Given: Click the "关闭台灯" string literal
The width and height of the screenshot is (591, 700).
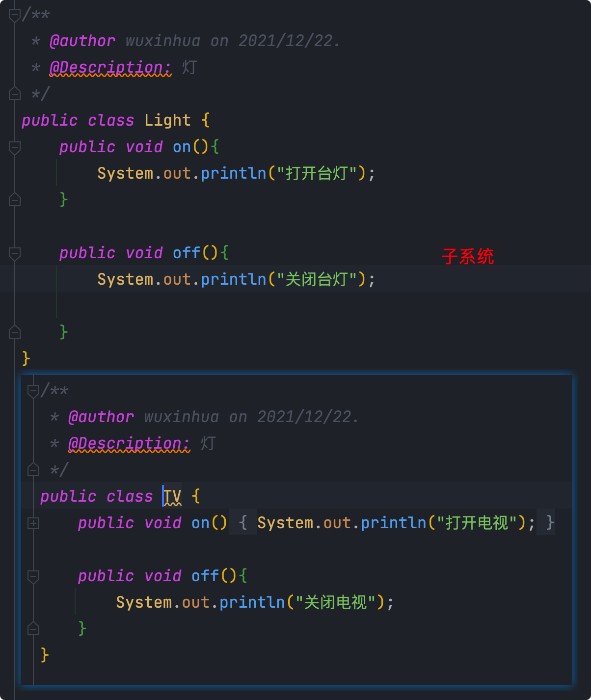Looking at the screenshot, I should (316, 279).
